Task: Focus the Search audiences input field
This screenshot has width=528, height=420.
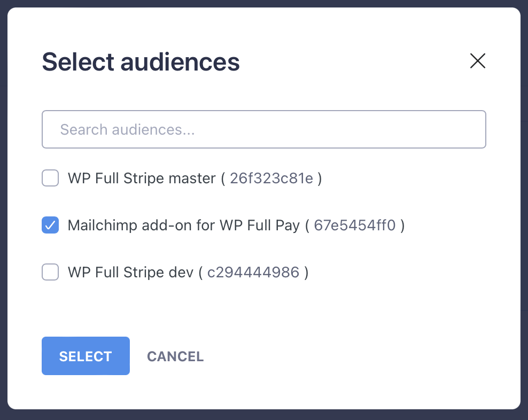Action: (263, 129)
